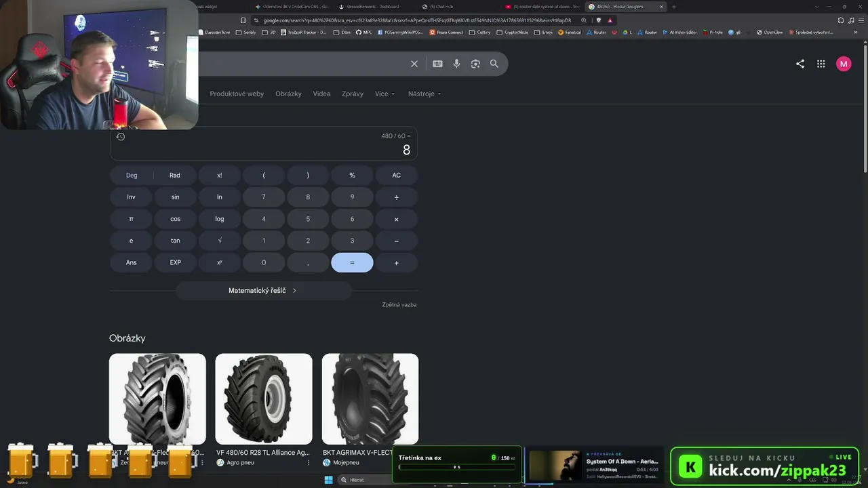Click the Zpětná vazba feedback link
Screen dimensions: 868x488
(x=399, y=305)
